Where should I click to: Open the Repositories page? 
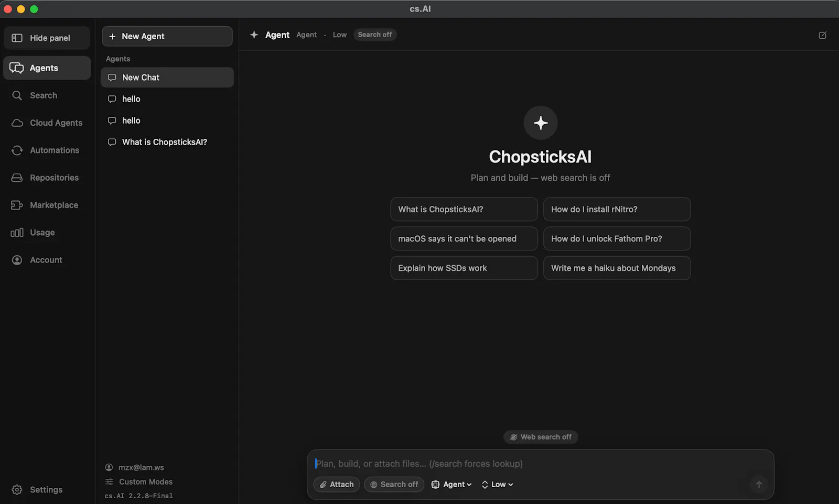click(x=47, y=178)
